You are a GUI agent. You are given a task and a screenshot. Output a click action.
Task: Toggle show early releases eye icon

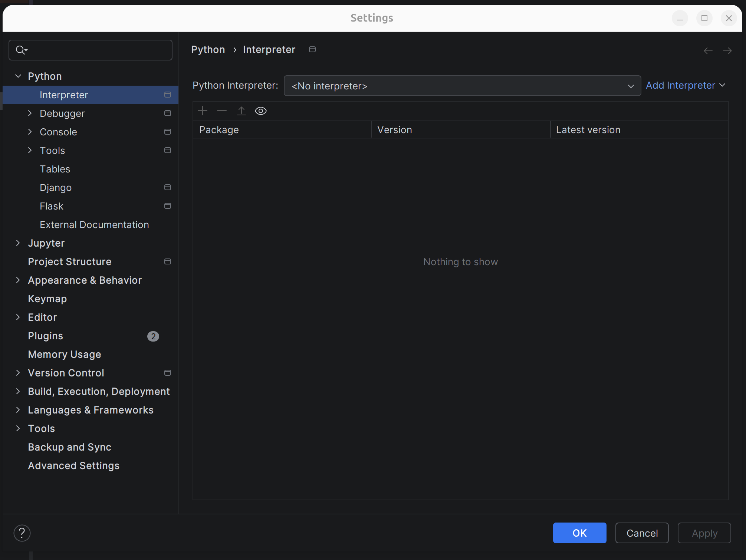tap(261, 111)
